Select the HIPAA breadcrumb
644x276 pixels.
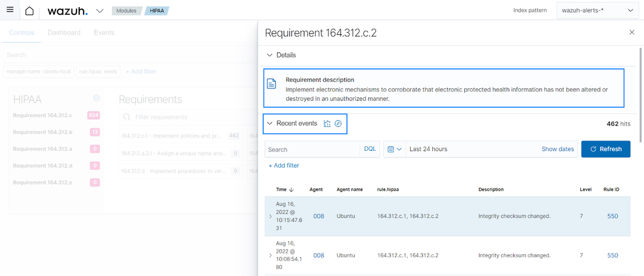click(x=157, y=11)
